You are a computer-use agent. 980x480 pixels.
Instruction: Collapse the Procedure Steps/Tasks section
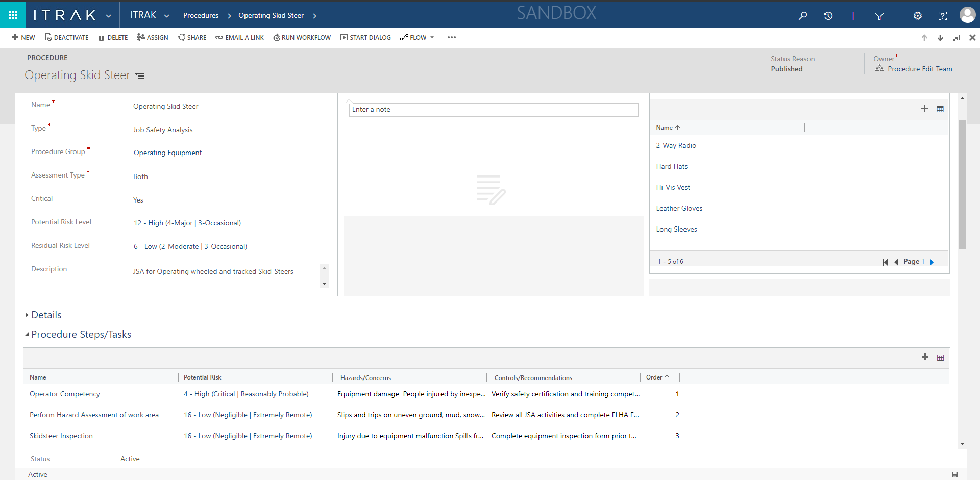coord(81,334)
